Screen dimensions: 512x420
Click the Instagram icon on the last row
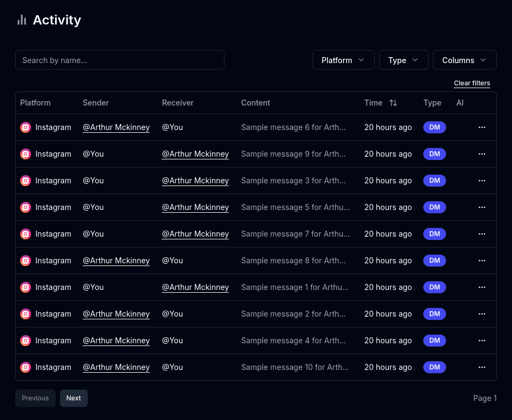[26, 367]
